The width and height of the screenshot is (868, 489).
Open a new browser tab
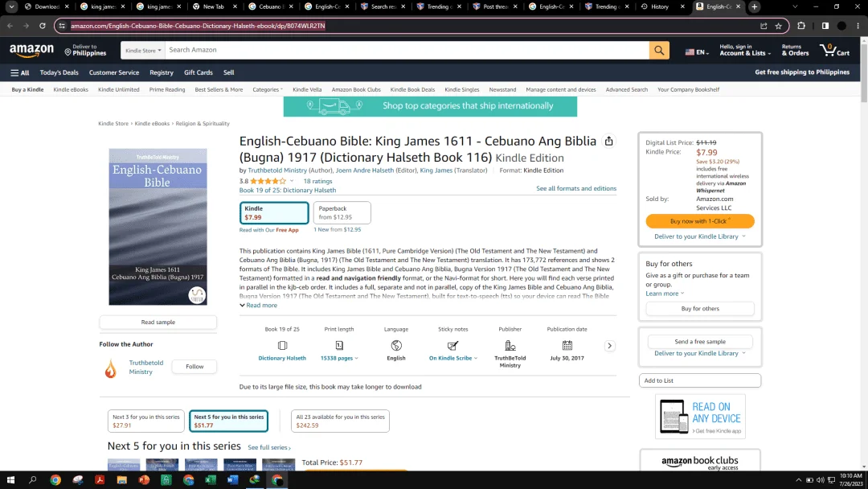point(754,6)
